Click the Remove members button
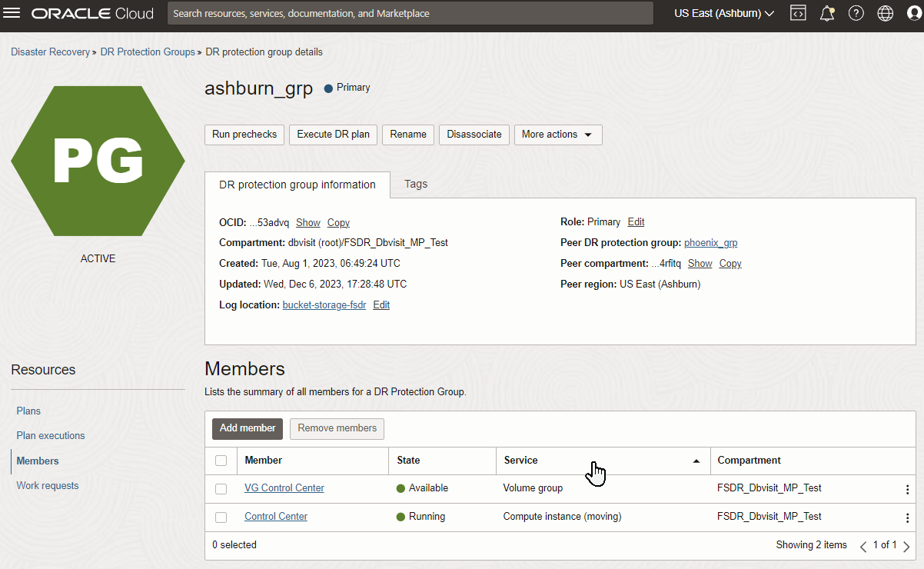 [337, 429]
